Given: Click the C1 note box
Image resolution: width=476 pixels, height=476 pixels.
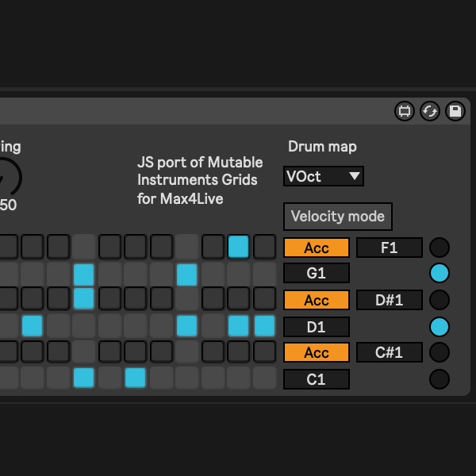Looking at the screenshot, I should (317, 379).
